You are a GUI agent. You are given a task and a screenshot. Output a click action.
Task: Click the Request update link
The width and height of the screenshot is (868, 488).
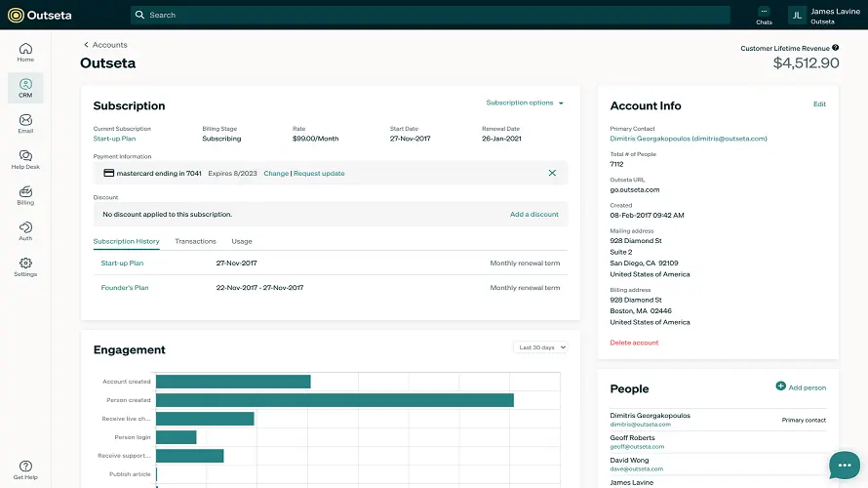coord(319,174)
